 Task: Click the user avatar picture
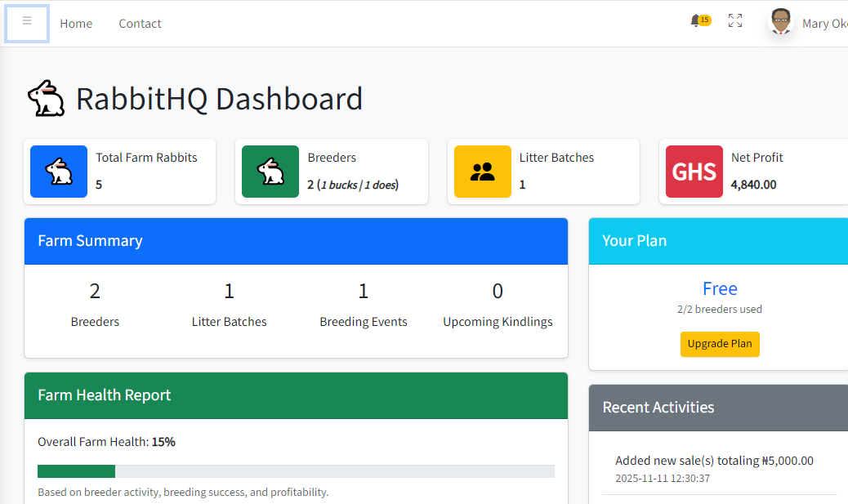click(x=781, y=22)
